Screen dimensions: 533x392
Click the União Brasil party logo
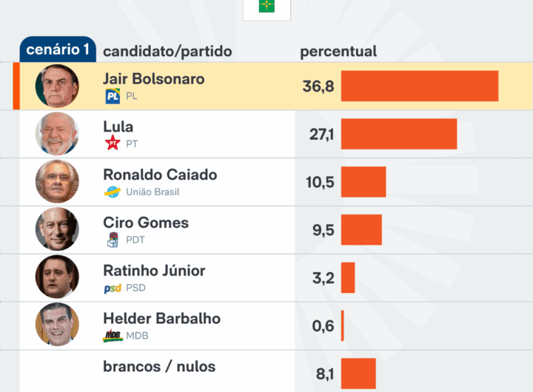(x=113, y=192)
